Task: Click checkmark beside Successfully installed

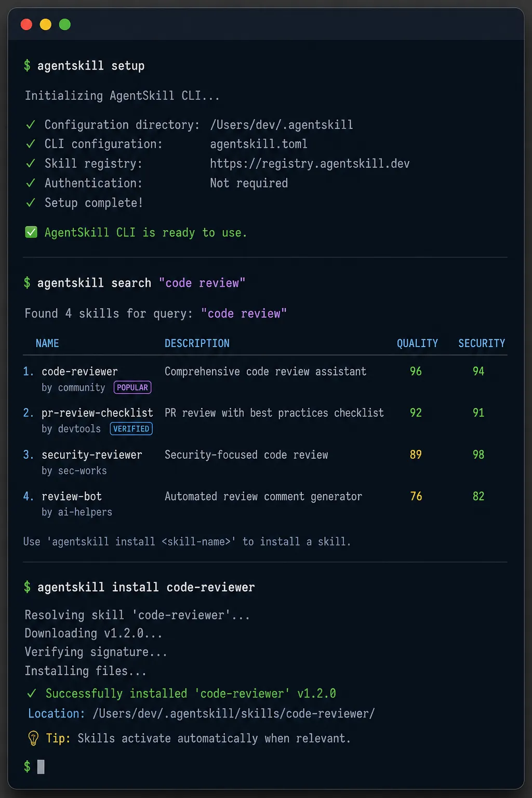Action: (x=32, y=694)
